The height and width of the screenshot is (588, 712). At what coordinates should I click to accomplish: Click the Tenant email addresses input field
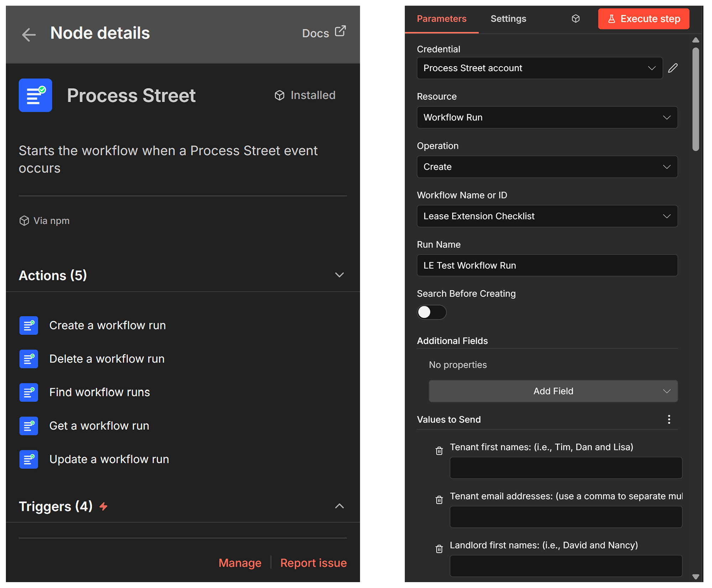(x=566, y=517)
